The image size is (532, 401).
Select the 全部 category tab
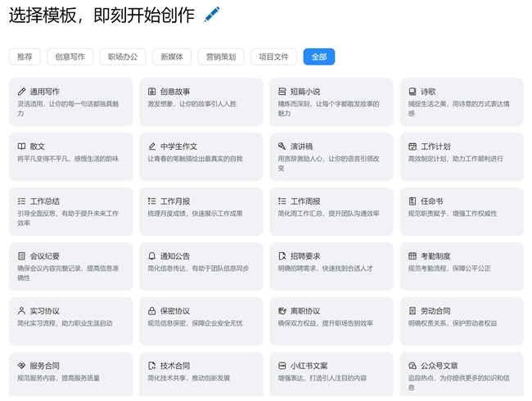[318, 56]
